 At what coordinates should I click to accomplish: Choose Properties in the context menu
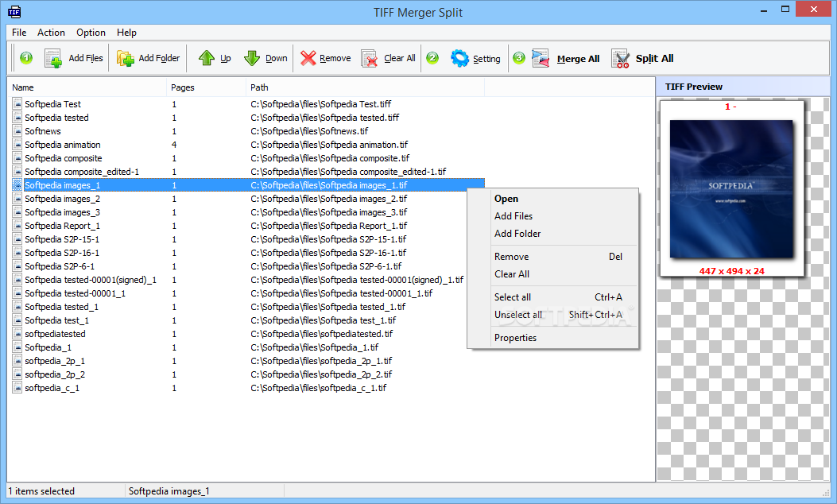click(553, 338)
